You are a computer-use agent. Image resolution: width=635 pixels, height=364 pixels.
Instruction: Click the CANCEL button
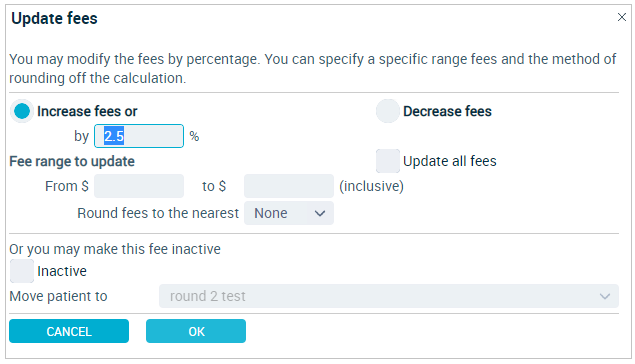pyautogui.click(x=69, y=331)
